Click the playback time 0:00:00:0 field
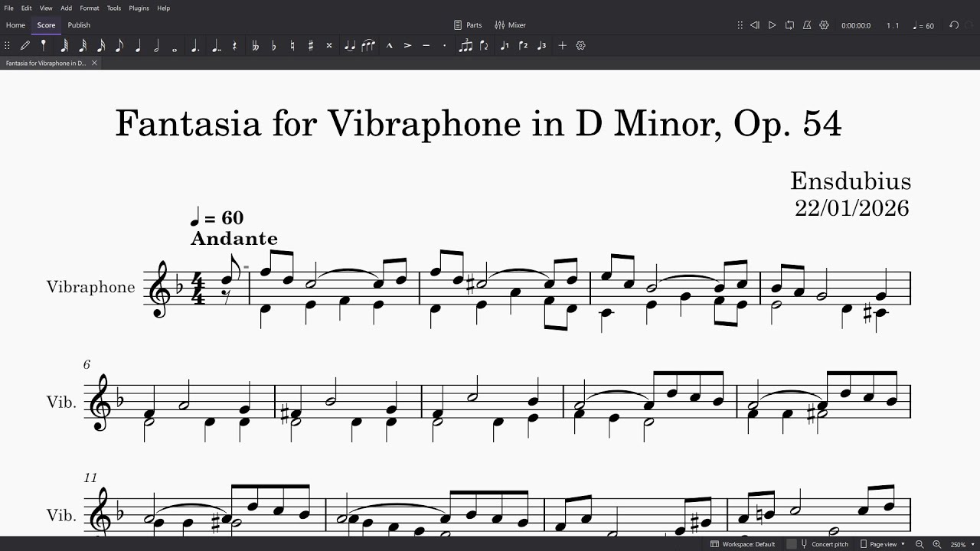Image resolution: width=980 pixels, height=551 pixels. point(856,25)
